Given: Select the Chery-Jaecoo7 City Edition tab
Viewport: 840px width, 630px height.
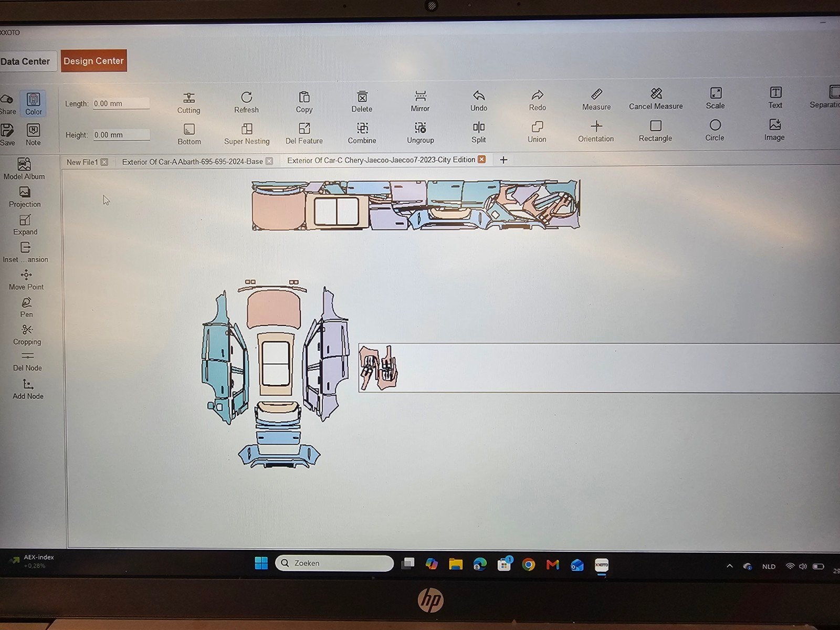Looking at the screenshot, I should tap(381, 160).
